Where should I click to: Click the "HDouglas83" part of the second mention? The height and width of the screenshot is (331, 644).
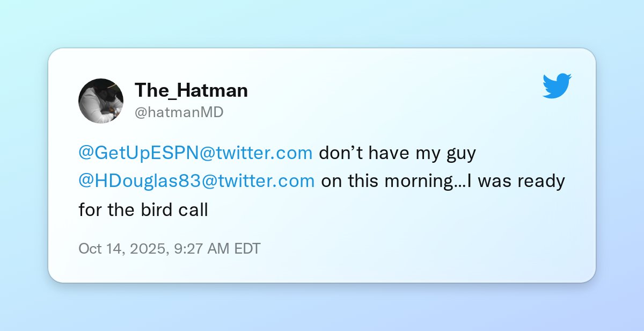pyautogui.click(x=145, y=181)
